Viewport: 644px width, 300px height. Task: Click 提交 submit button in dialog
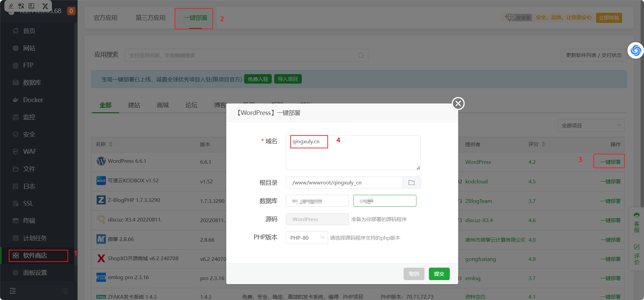439,274
